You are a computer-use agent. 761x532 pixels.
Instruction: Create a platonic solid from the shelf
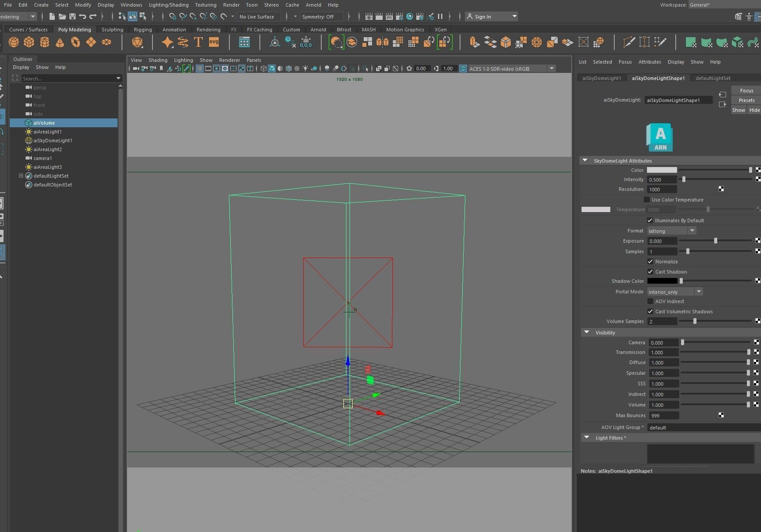[137, 42]
